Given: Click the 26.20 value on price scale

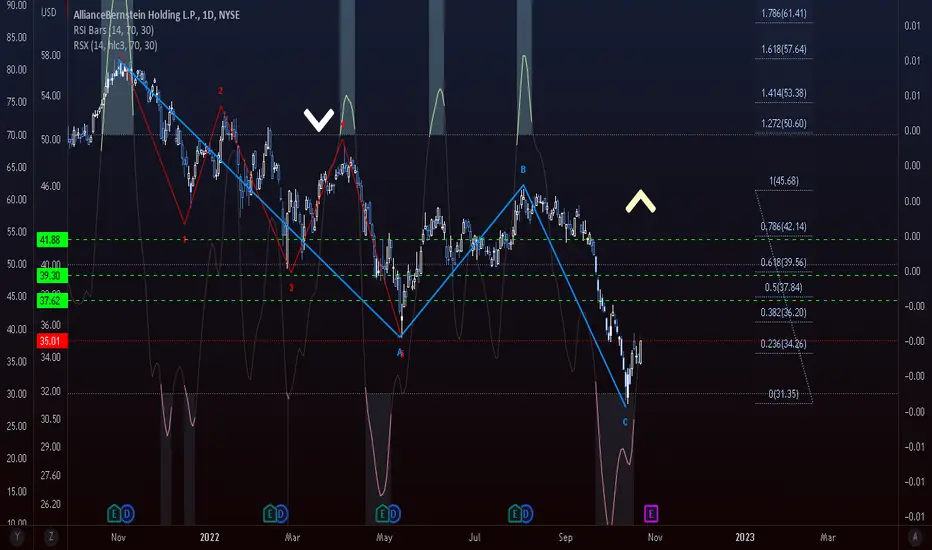Looking at the screenshot, I should tap(51, 504).
